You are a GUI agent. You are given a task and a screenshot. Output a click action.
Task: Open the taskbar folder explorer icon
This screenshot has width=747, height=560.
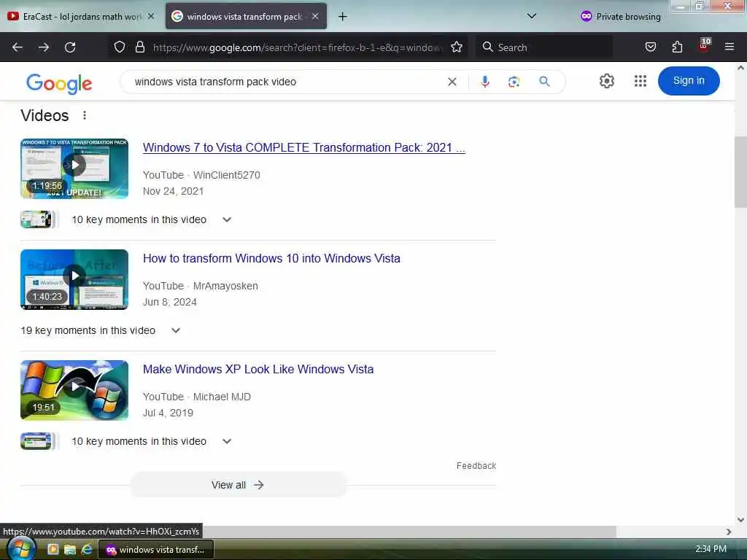(70, 550)
